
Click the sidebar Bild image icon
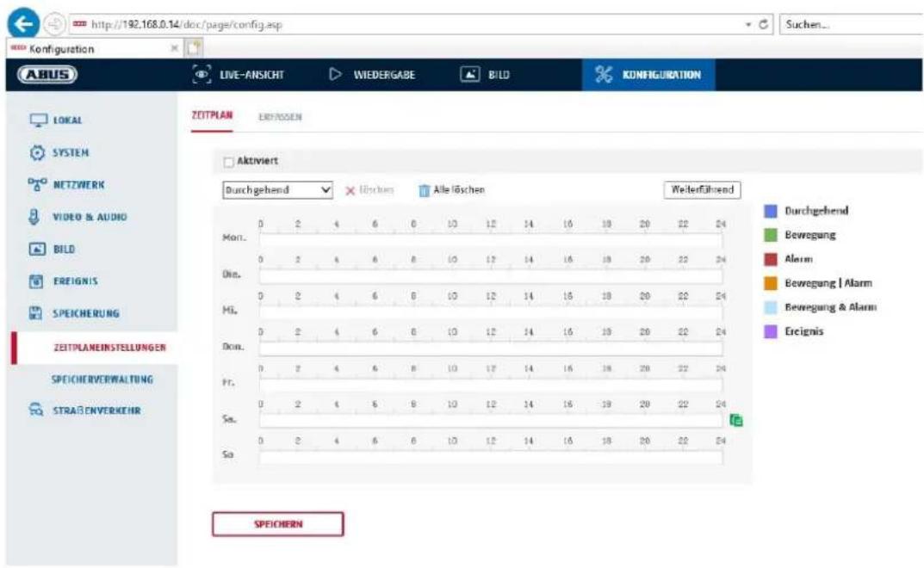coord(37,250)
